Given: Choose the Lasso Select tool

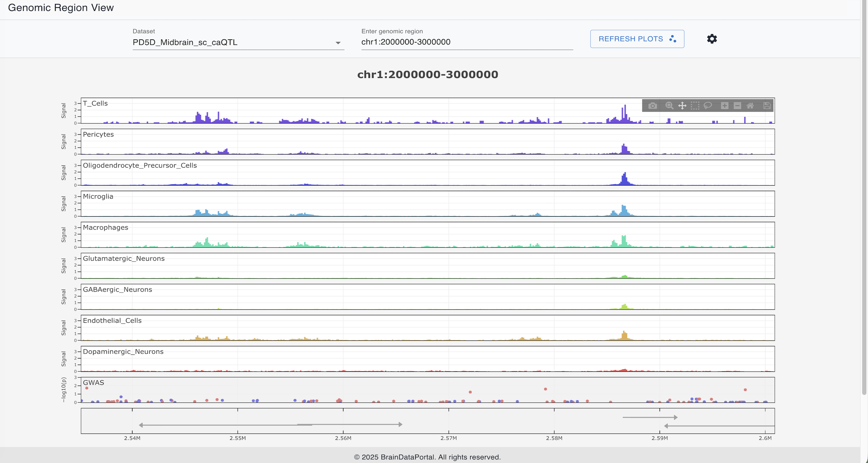Looking at the screenshot, I should [708, 106].
